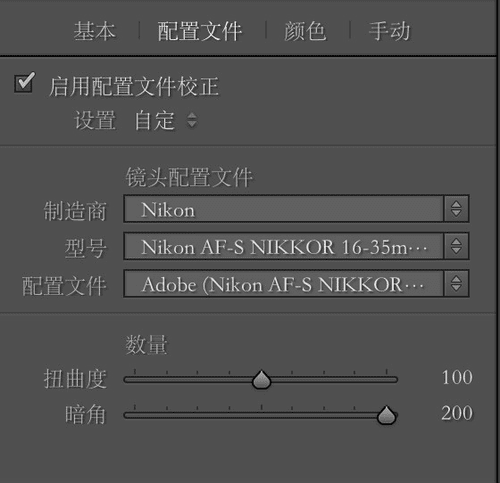Click the 配置文件 stepper arrows icon
The width and height of the screenshot is (500, 483).
click(x=456, y=284)
